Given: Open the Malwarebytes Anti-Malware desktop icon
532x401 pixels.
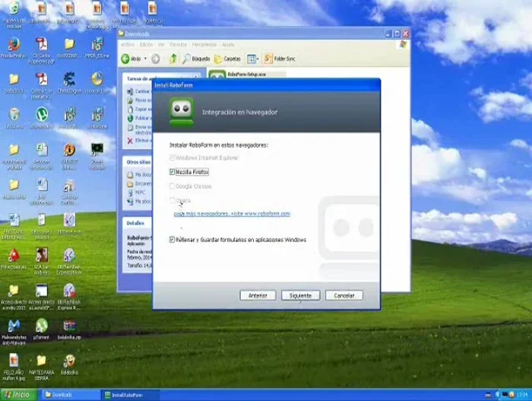Looking at the screenshot, I should [x=13, y=326].
